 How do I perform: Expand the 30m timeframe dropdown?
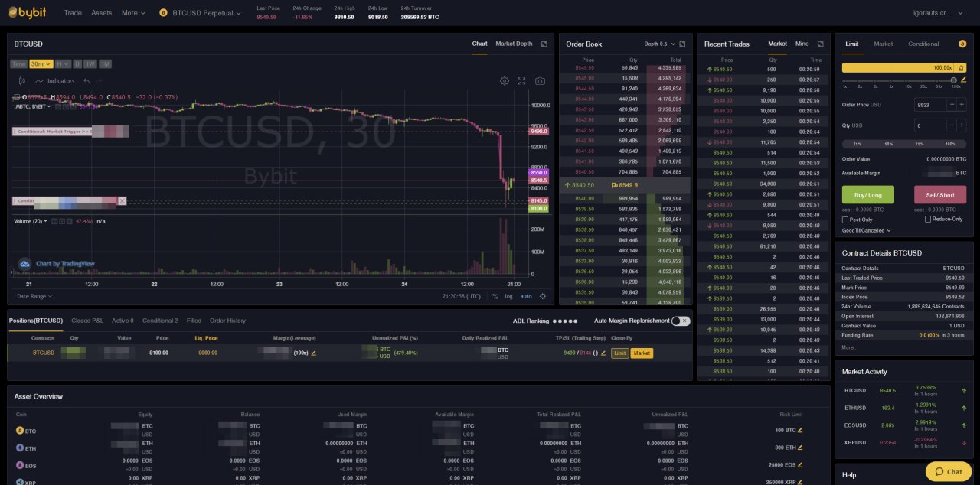point(41,64)
